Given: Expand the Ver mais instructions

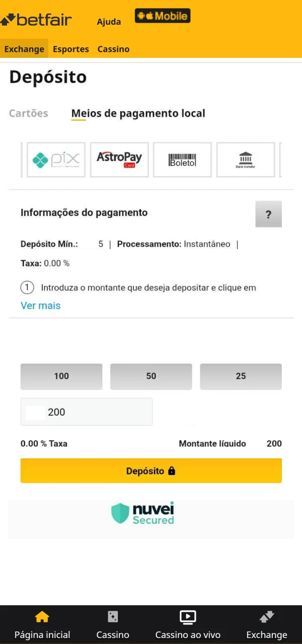Looking at the screenshot, I should tap(40, 305).
